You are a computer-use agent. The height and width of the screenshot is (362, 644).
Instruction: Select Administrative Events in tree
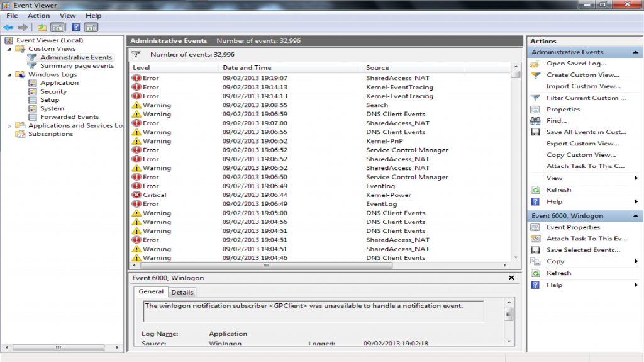pyautogui.click(x=76, y=57)
